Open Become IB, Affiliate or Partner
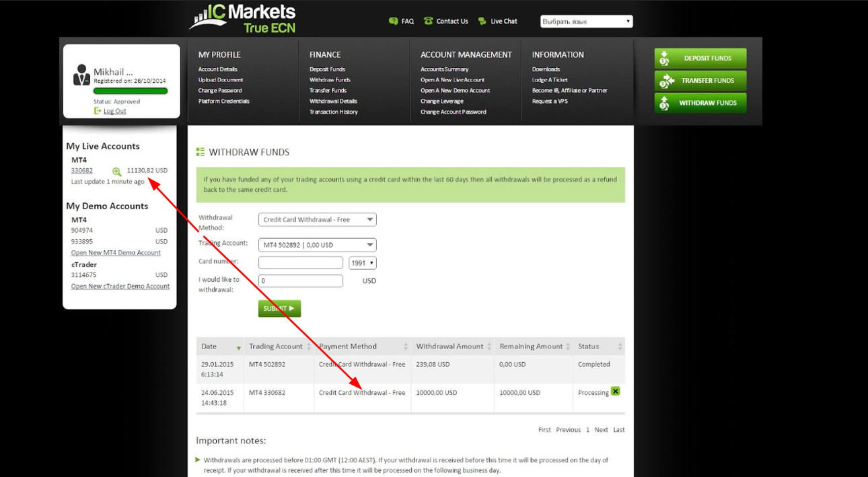Viewport: 868px width, 477px height. click(x=569, y=91)
